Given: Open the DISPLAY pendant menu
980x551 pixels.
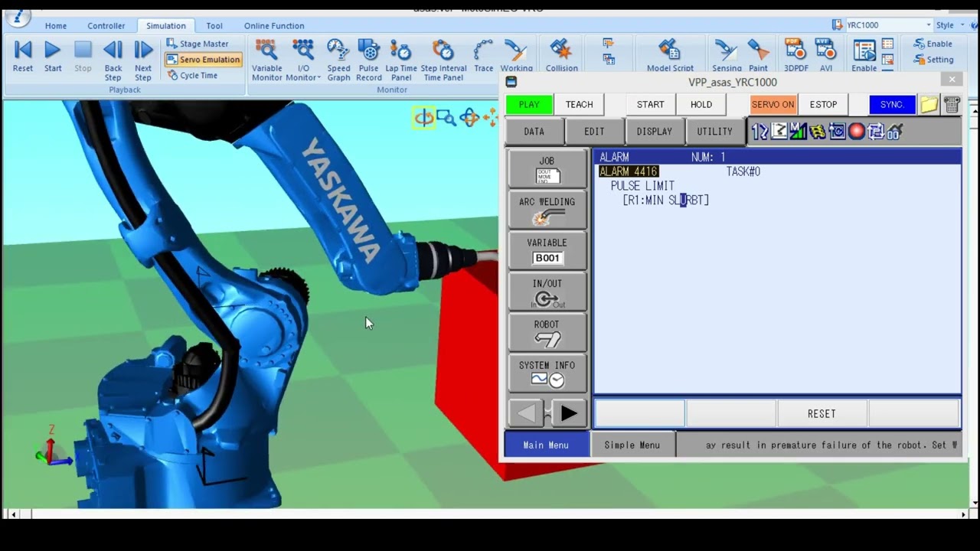Looking at the screenshot, I should (655, 132).
